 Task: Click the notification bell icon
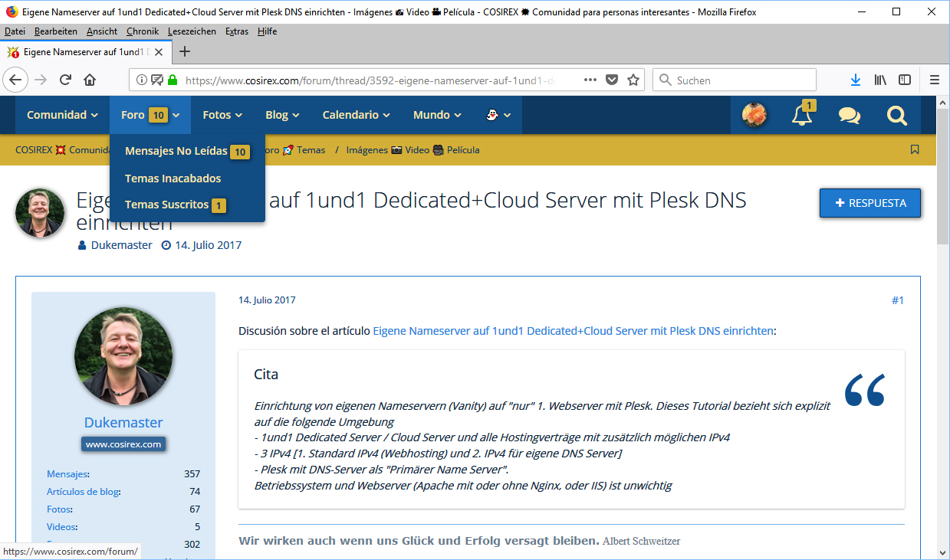802,115
